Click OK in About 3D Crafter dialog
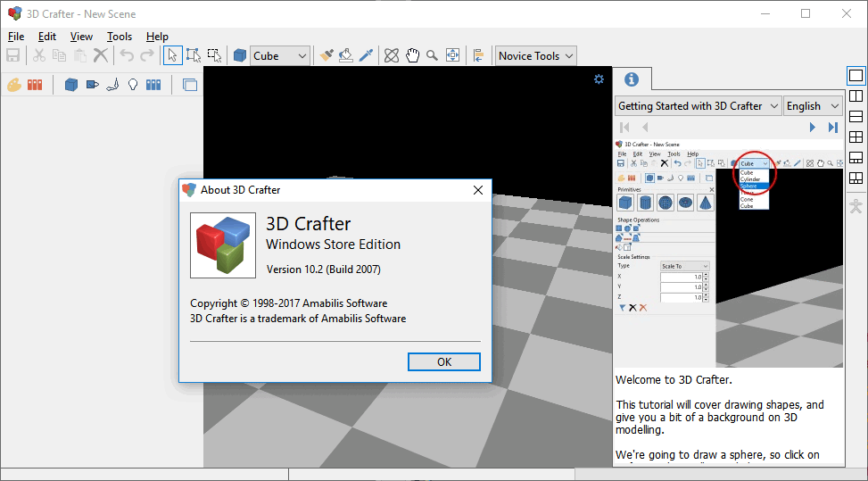 tap(444, 362)
